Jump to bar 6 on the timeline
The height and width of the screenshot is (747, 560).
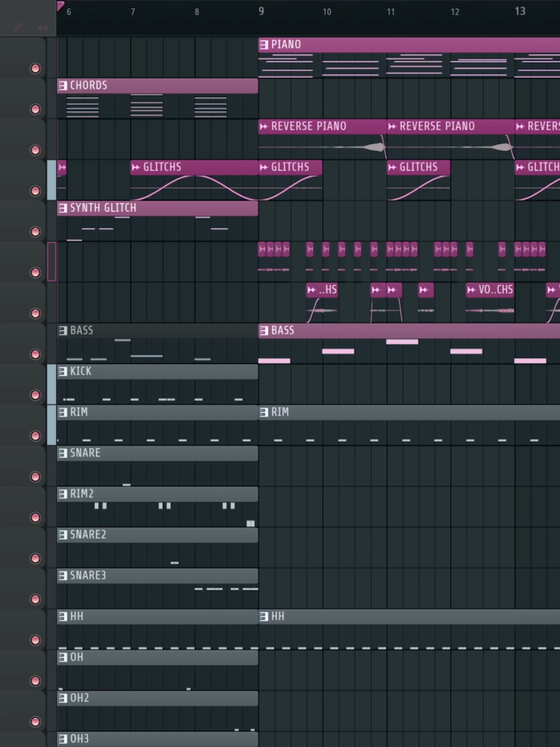69,12
